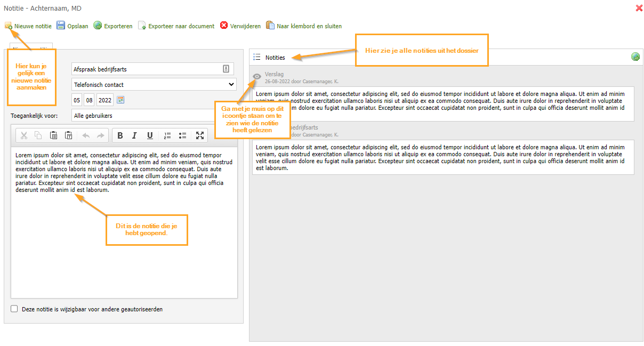Screen dimensions: 644x346
Task: Click the eye icon next to Verslag
Action: [257, 77]
